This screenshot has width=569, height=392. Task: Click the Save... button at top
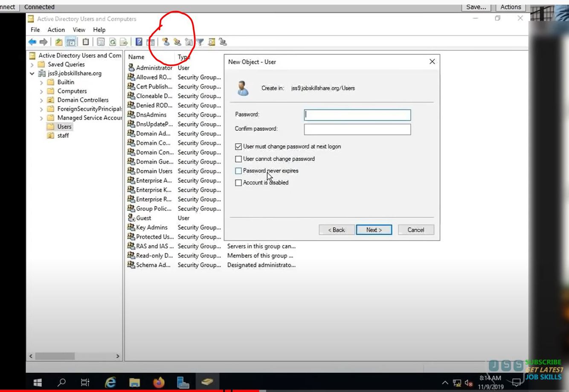coord(476,7)
